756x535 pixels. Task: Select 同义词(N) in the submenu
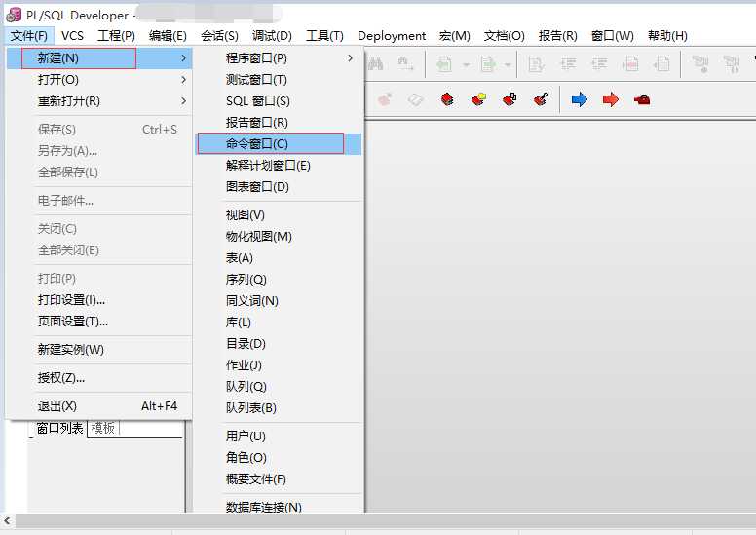[279, 300]
